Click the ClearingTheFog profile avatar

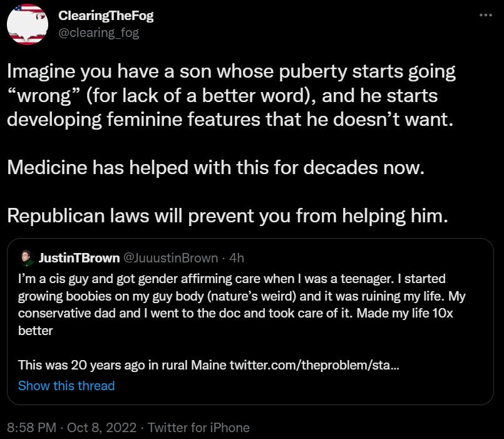[27, 24]
